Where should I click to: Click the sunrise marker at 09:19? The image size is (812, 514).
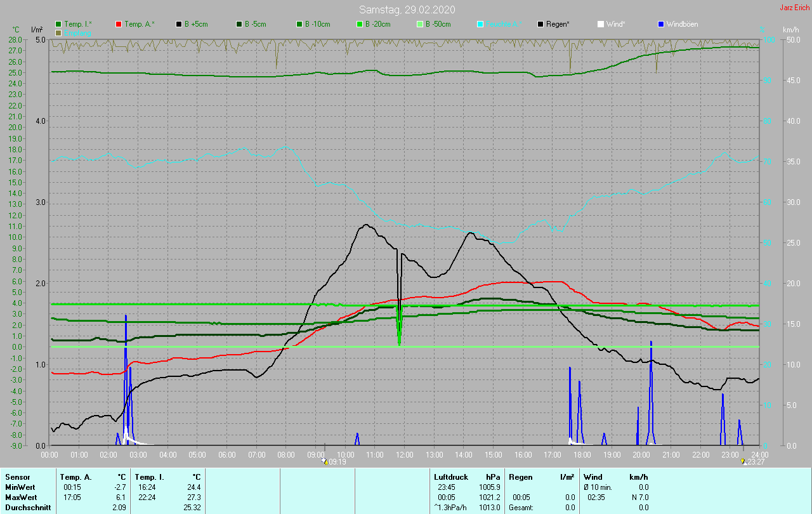tap(325, 461)
